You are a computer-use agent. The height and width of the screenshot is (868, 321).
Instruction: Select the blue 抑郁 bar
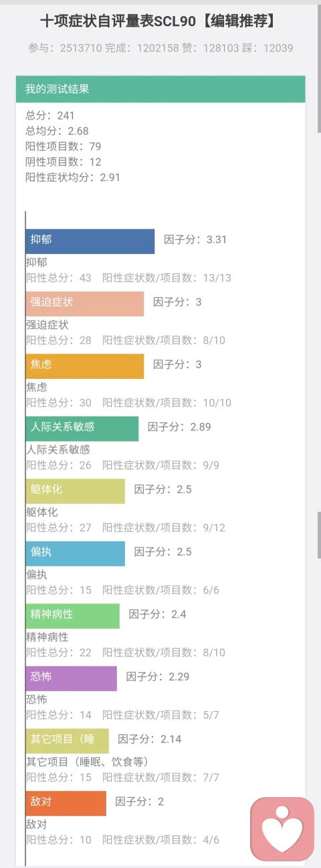(90, 241)
